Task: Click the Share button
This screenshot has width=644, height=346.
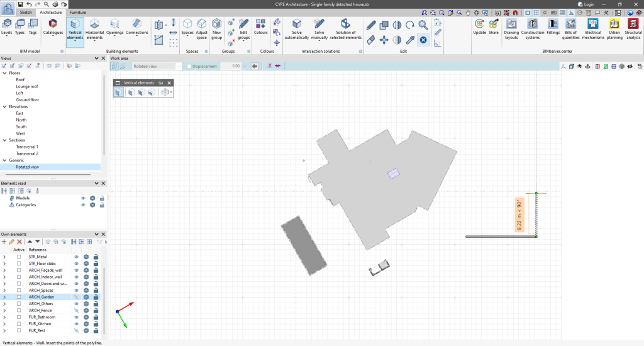Action: pyautogui.click(x=493, y=27)
